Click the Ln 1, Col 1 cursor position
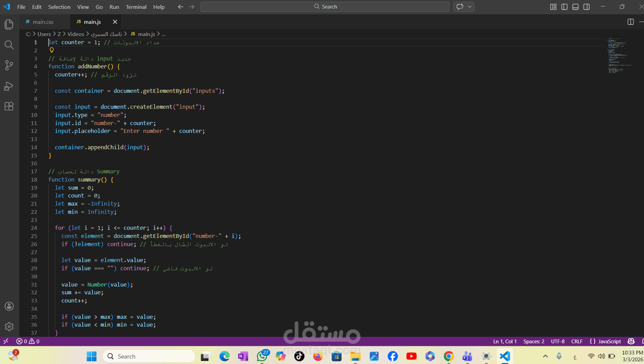Viewport: 644px width, 364px height. 505,341
